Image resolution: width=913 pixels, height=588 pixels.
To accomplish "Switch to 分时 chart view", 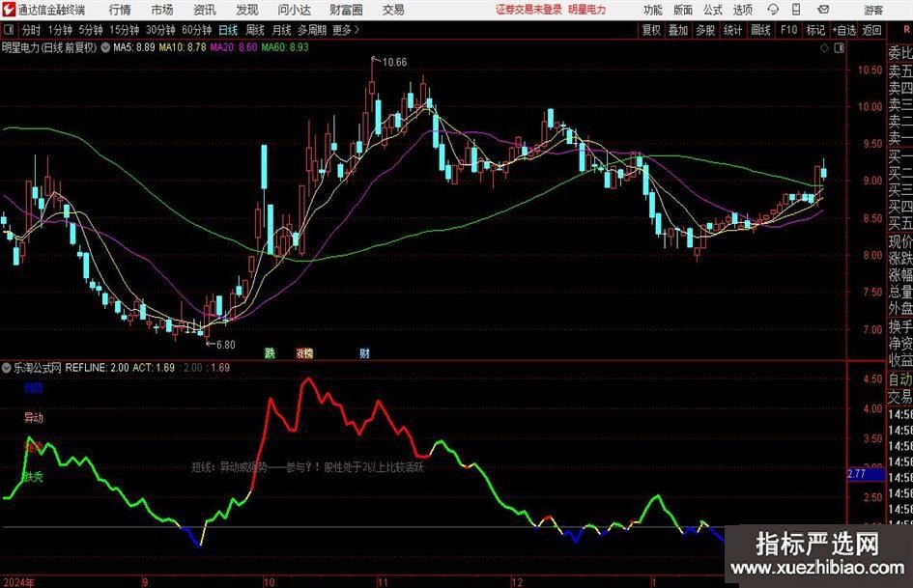I will pos(31,30).
